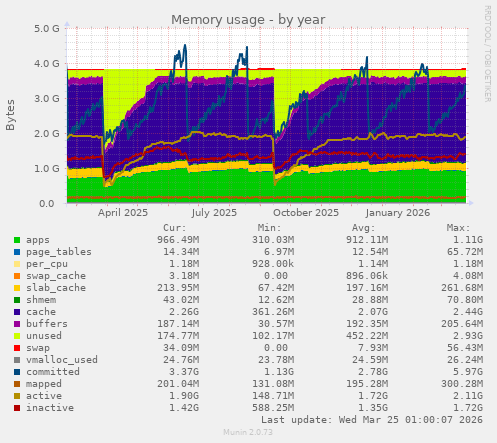Click the red swap legend swatch
The width and height of the screenshot is (497, 443).
click(x=17, y=348)
